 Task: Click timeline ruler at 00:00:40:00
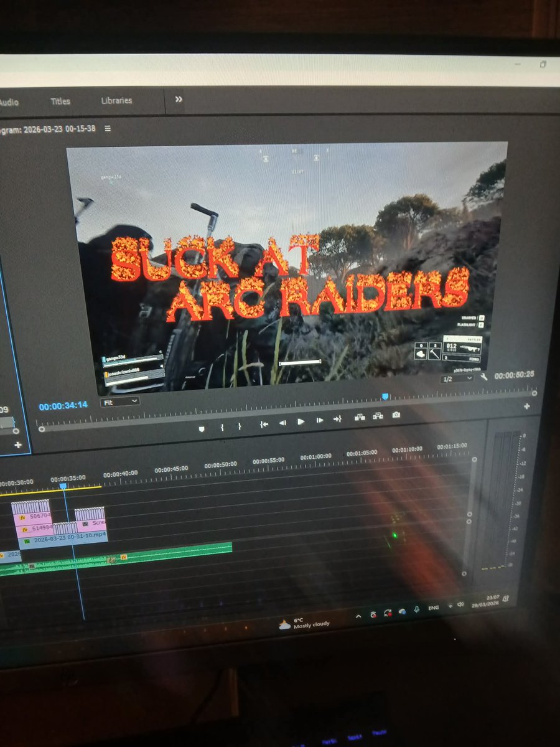(x=121, y=473)
